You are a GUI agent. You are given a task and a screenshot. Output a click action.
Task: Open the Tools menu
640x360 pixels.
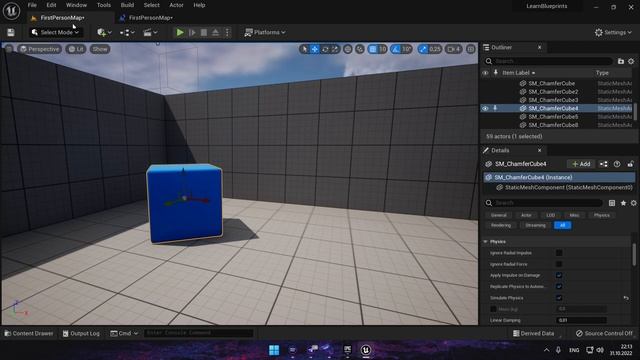[104, 5]
